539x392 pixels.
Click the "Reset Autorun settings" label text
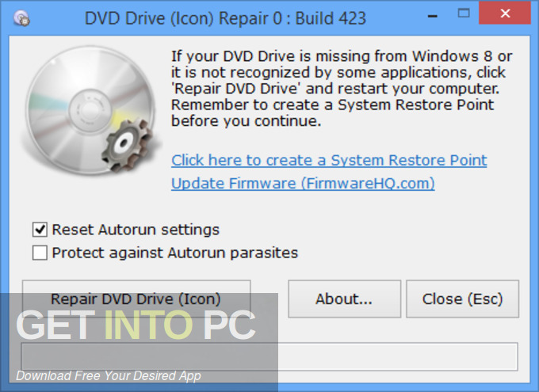(x=136, y=230)
